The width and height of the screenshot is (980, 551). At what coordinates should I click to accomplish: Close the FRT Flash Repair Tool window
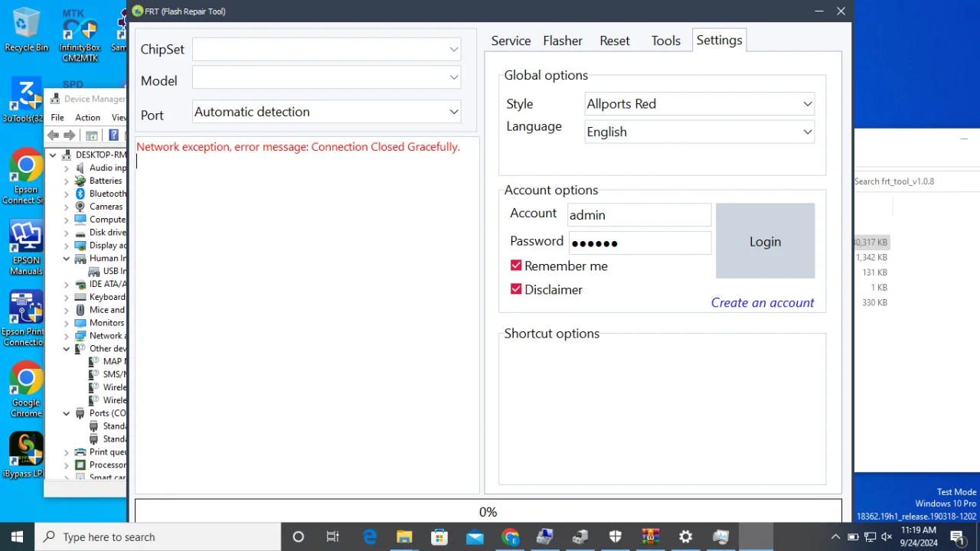click(x=841, y=11)
